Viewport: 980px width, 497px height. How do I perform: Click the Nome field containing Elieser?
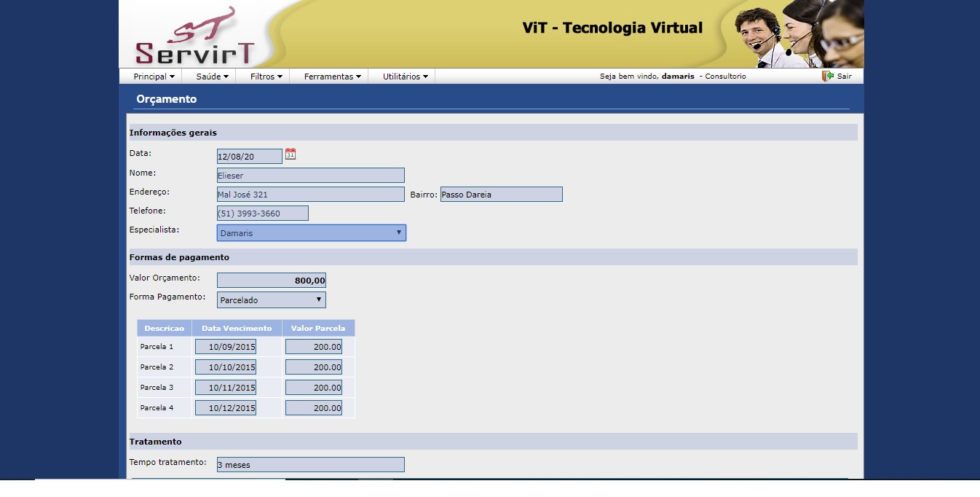311,175
